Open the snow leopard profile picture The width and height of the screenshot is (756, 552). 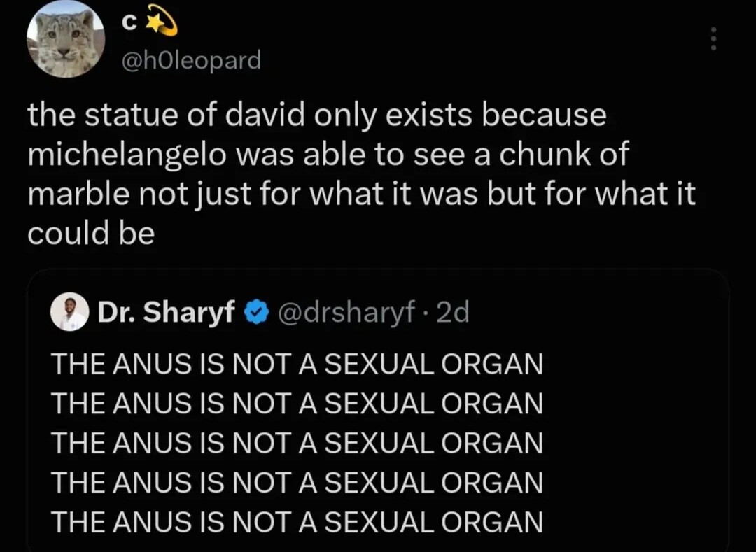pos(65,39)
